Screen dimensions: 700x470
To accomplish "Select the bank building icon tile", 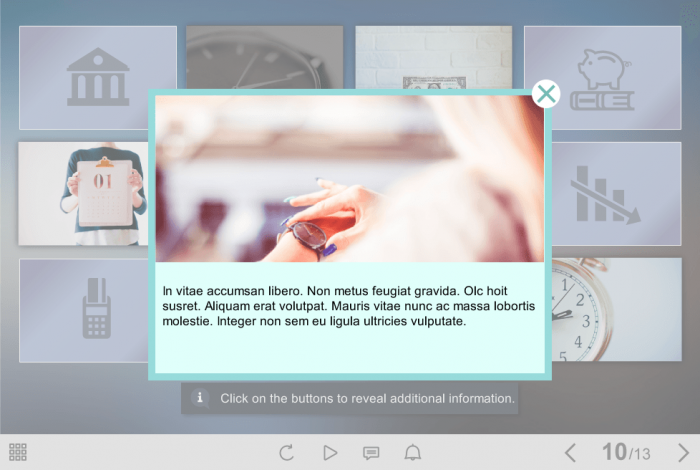I will pyautogui.click(x=98, y=77).
